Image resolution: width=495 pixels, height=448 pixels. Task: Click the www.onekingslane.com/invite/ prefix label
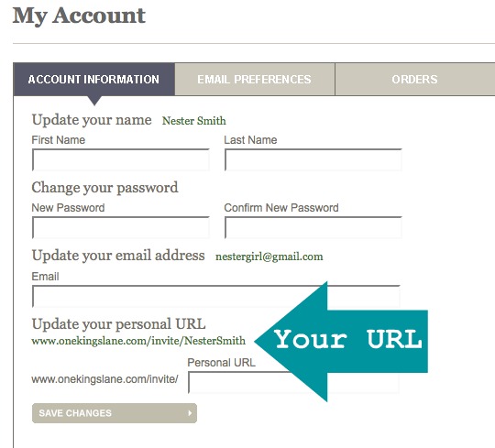[x=104, y=379]
